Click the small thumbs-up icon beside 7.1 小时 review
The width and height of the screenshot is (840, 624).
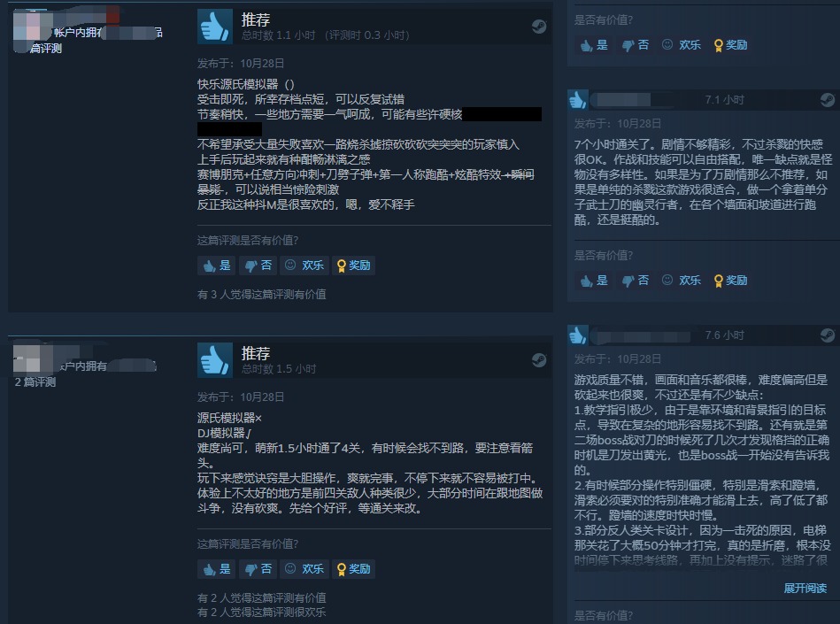coord(577,100)
